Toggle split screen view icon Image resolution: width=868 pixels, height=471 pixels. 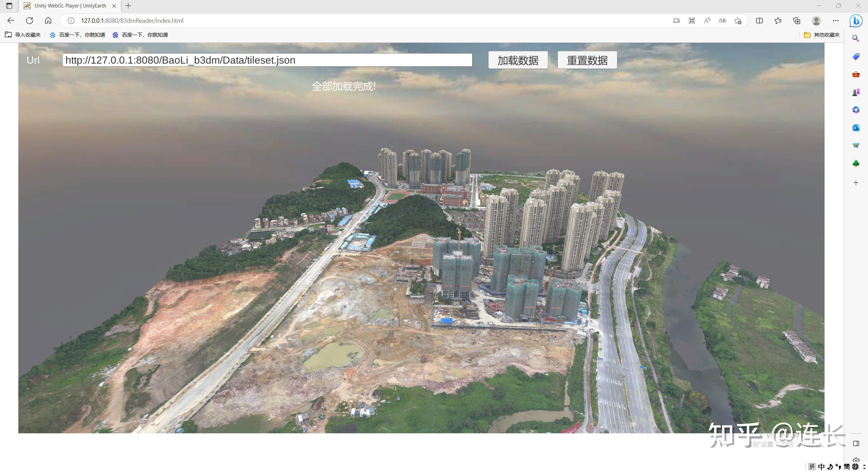point(759,21)
